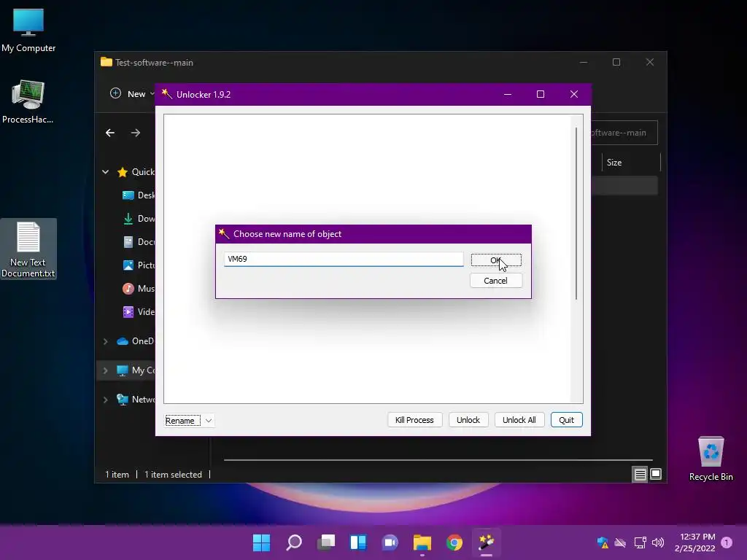Open File Explorer from taskbar
Image resolution: width=747 pixels, height=560 pixels.
[x=422, y=542]
